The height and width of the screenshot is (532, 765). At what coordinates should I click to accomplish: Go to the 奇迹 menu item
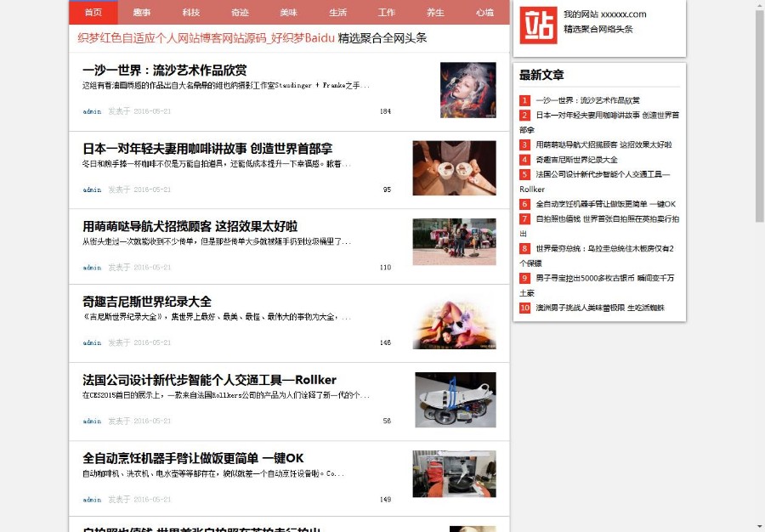coord(240,12)
